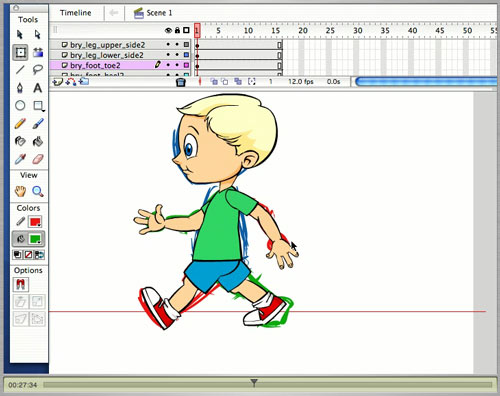Screen dimensions: 500x396
Task: Click end keyframe of bry_foot_toe2 layer
Action: click(x=280, y=65)
